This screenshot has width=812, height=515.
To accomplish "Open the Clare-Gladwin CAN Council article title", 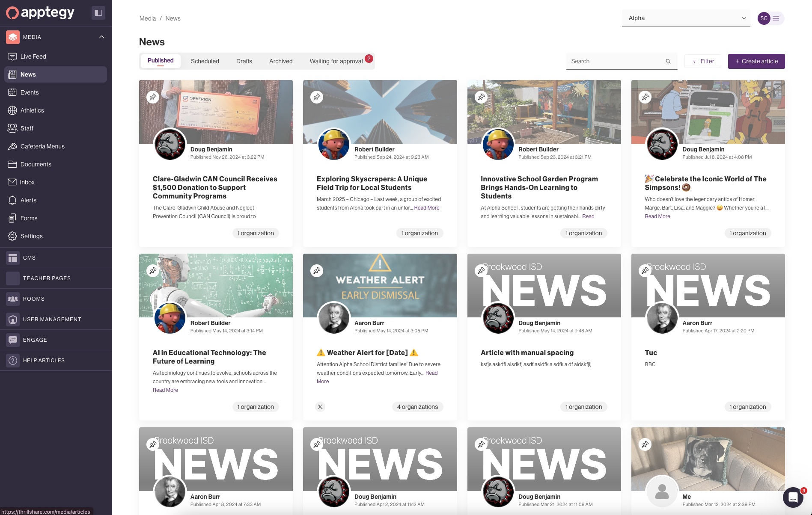I will pos(215,187).
